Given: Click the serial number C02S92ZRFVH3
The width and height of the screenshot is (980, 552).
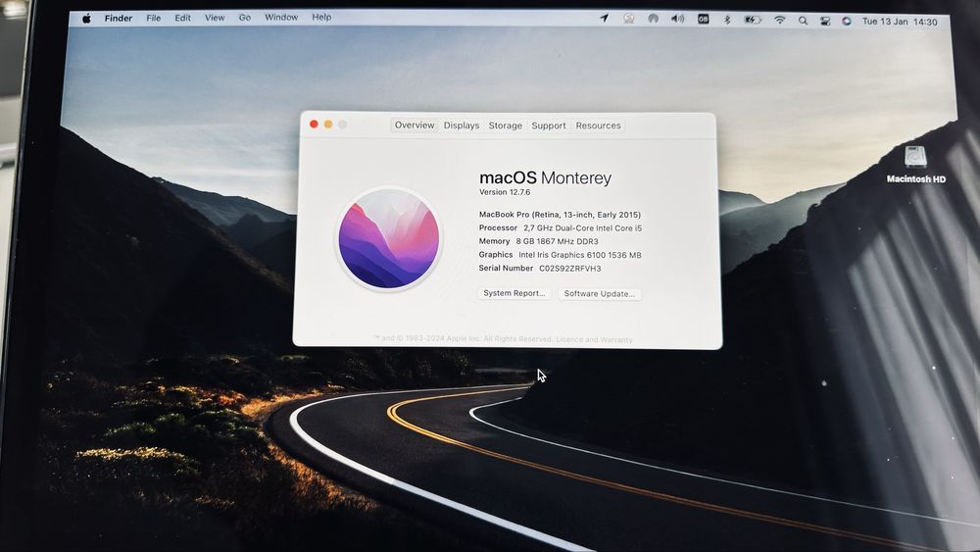Looking at the screenshot, I should tap(570, 269).
